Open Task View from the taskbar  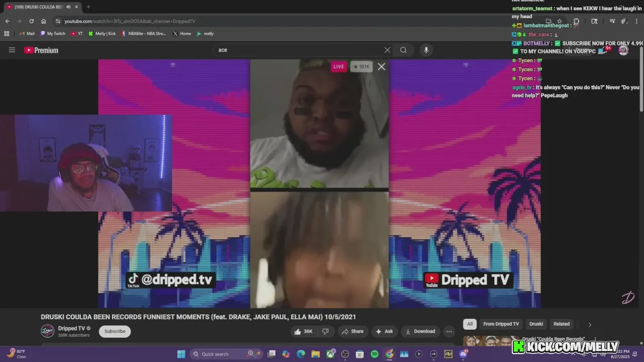(272, 354)
